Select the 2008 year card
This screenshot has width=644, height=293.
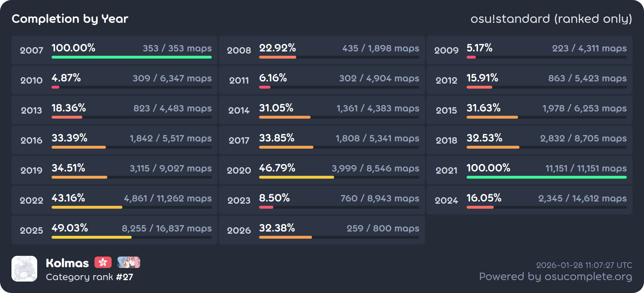[322, 50]
